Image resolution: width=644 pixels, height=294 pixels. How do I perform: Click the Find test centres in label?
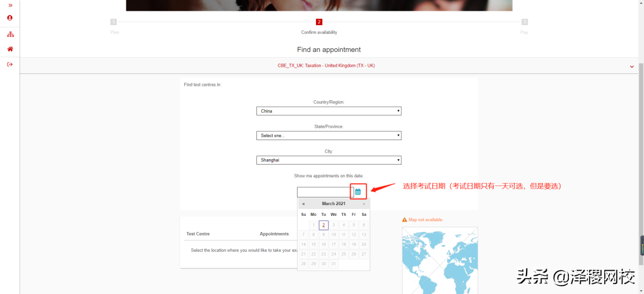click(x=203, y=85)
